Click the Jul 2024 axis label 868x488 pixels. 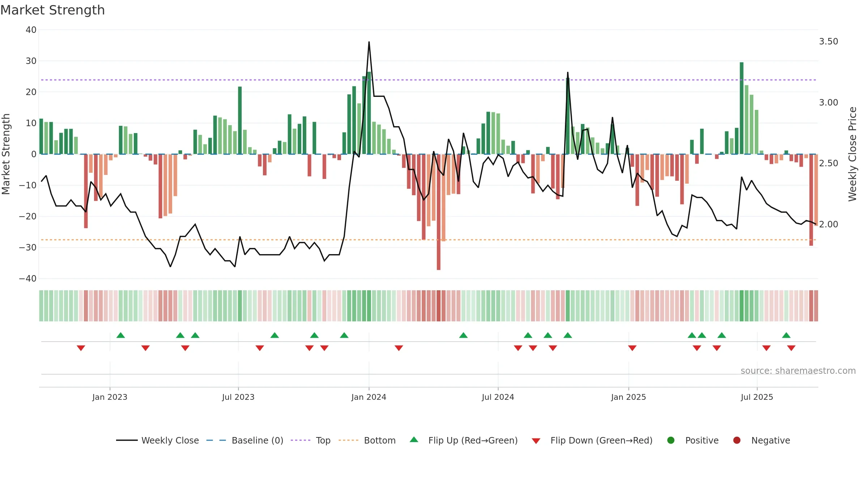click(x=498, y=397)
